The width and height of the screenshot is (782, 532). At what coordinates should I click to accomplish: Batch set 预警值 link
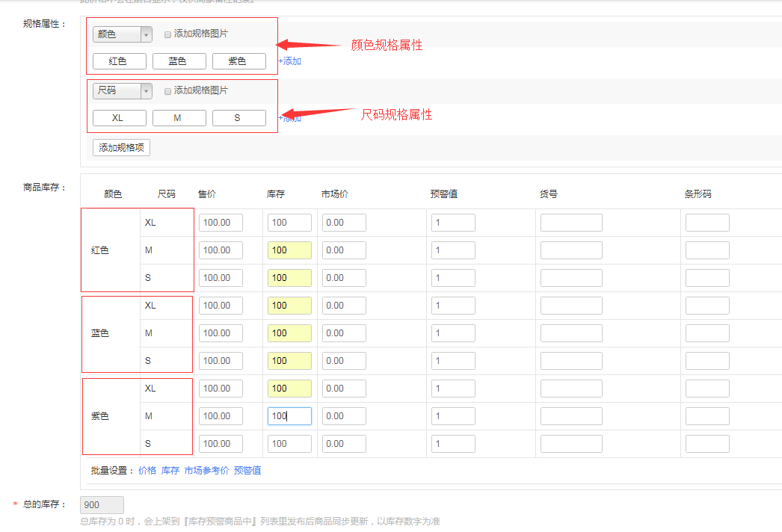247,470
